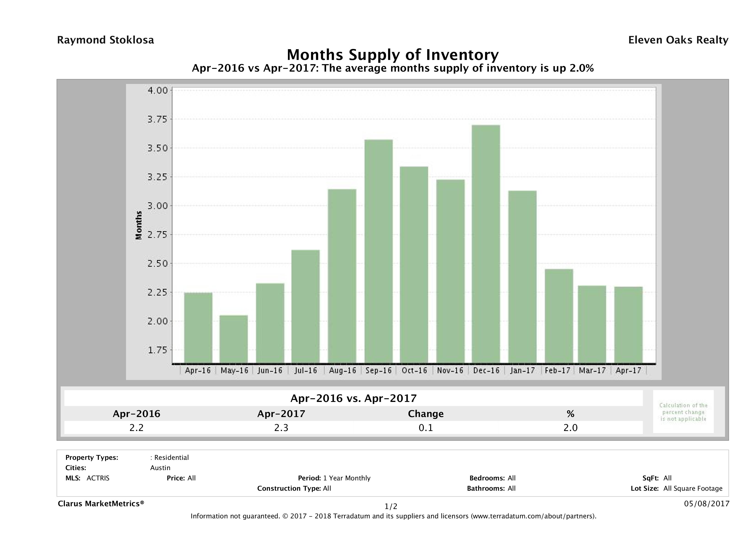Click the Oct-16 x-axis label
Image resolution: width=738 pixels, height=560 pixels.
coord(414,370)
